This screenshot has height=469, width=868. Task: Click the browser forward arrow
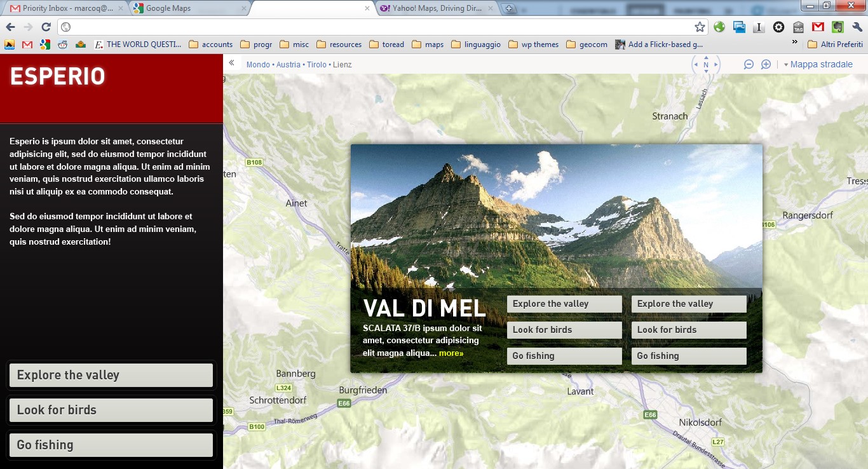28,27
